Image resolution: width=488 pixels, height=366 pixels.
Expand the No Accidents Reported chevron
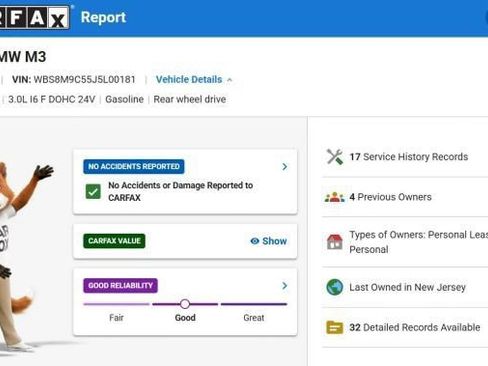pyautogui.click(x=285, y=167)
